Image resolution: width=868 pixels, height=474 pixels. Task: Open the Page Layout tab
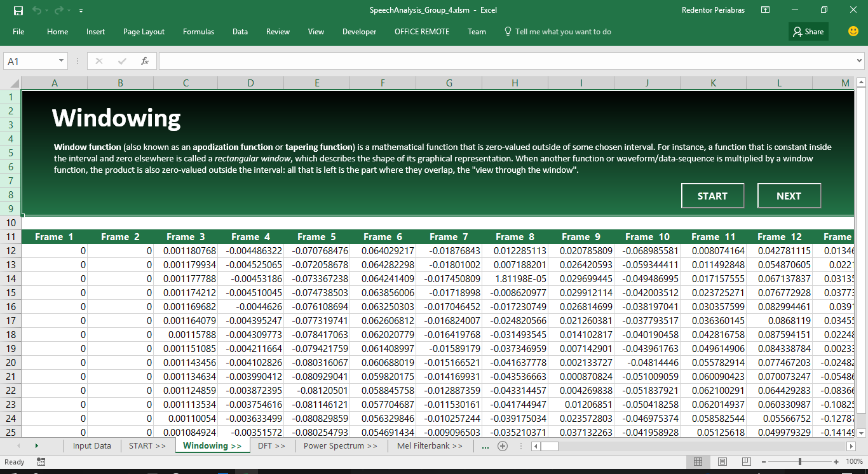click(144, 32)
